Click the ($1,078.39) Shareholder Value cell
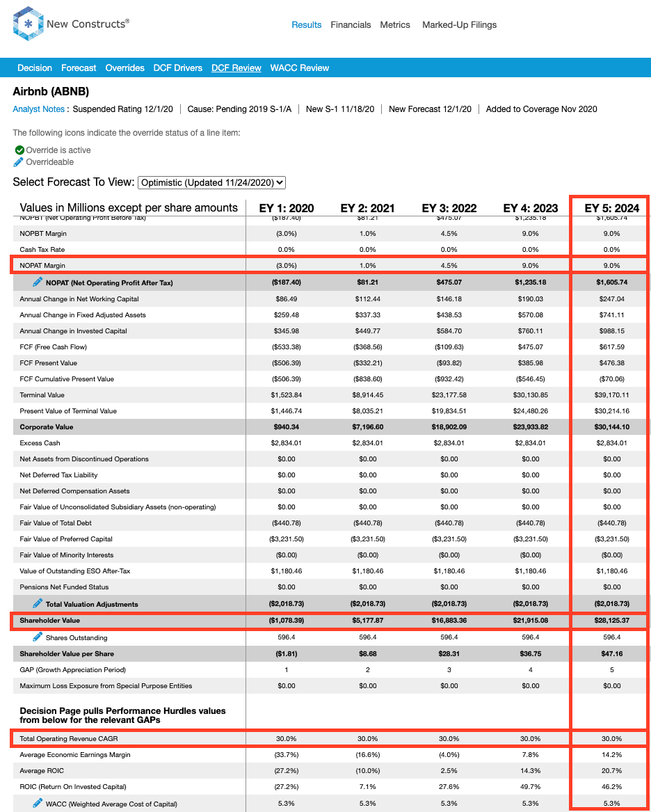The height and width of the screenshot is (812, 651). coord(287,620)
